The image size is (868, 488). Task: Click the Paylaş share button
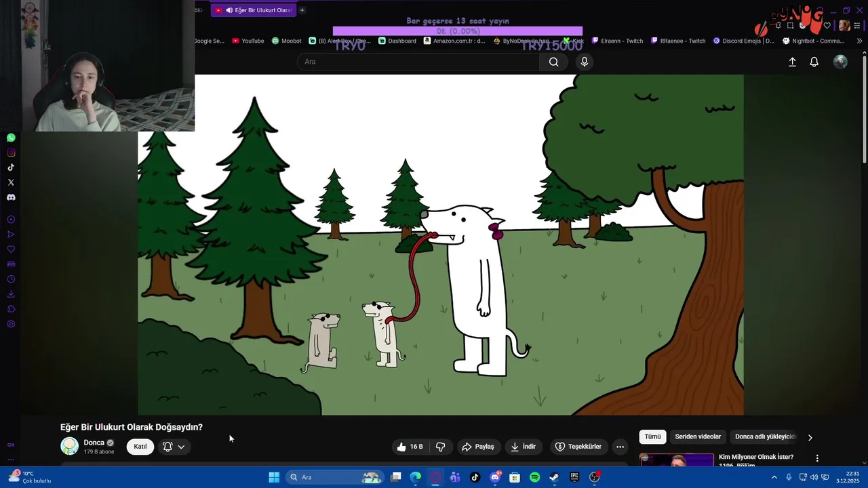click(x=478, y=447)
